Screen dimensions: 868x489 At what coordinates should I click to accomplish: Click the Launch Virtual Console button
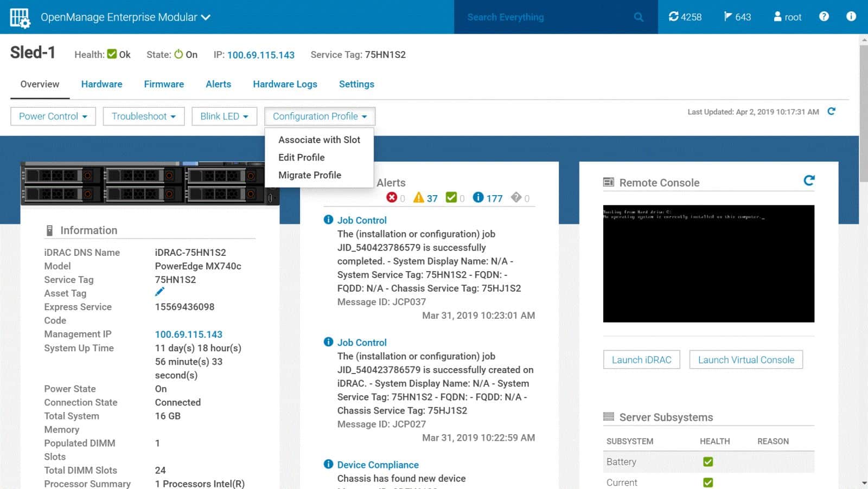(x=746, y=360)
